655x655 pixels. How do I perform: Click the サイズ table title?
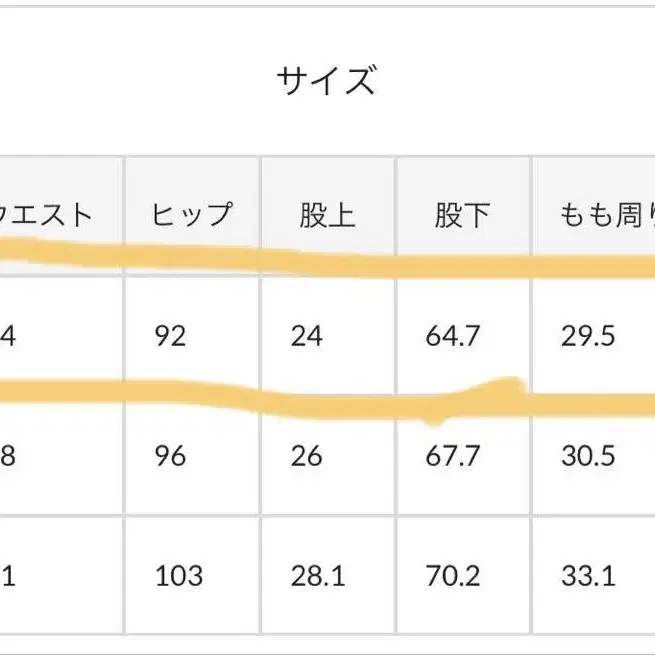pyautogui.click(x=326, y=81)
